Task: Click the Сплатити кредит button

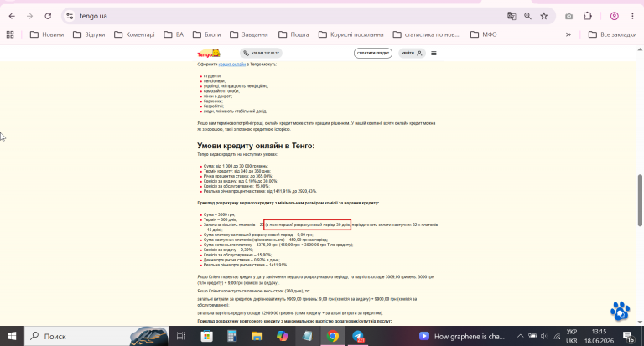Action: click(x=373, y=54)
